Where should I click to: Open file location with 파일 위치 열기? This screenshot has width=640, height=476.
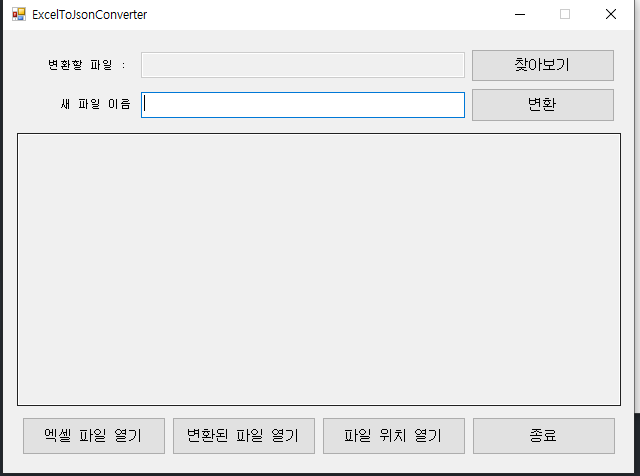coord(394,436)
